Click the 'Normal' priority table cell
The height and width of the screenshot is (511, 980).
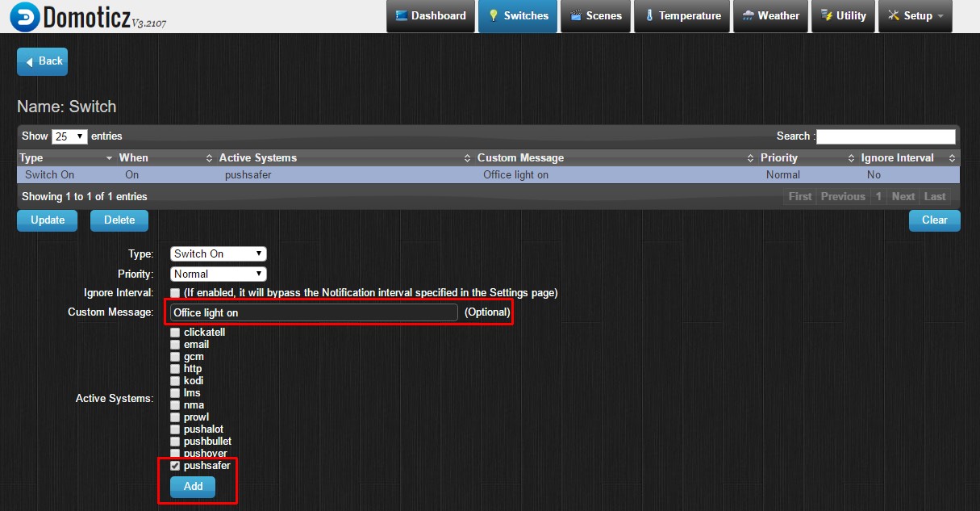(783, 174)
